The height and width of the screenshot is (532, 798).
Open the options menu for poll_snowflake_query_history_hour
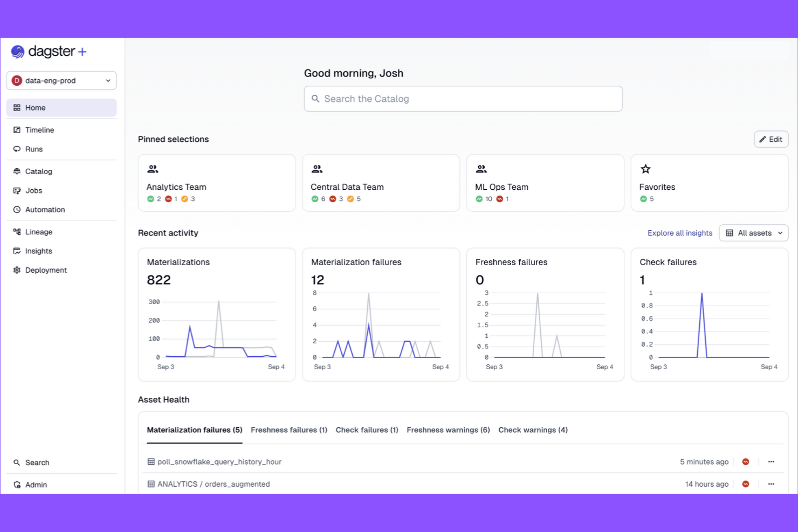(x=771, y=461)
